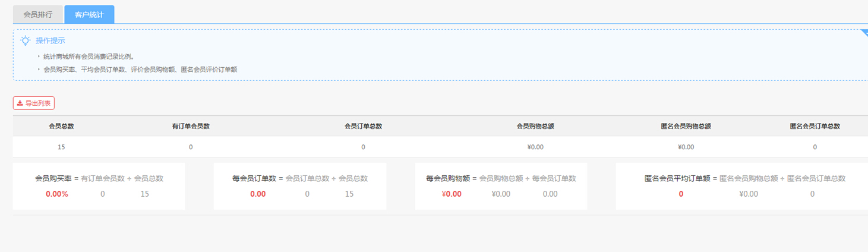Click the red 0.00% purchase rate value

[57, 194]
